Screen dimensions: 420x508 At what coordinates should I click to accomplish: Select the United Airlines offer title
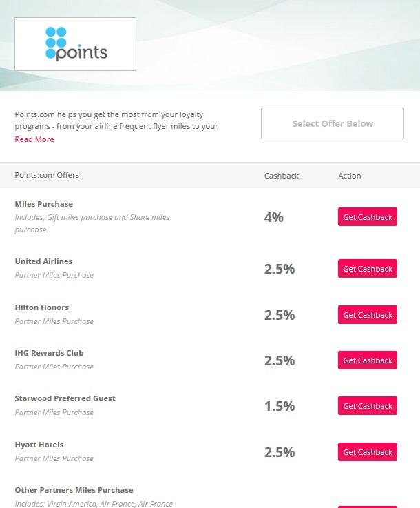click(x=43, y=261)
